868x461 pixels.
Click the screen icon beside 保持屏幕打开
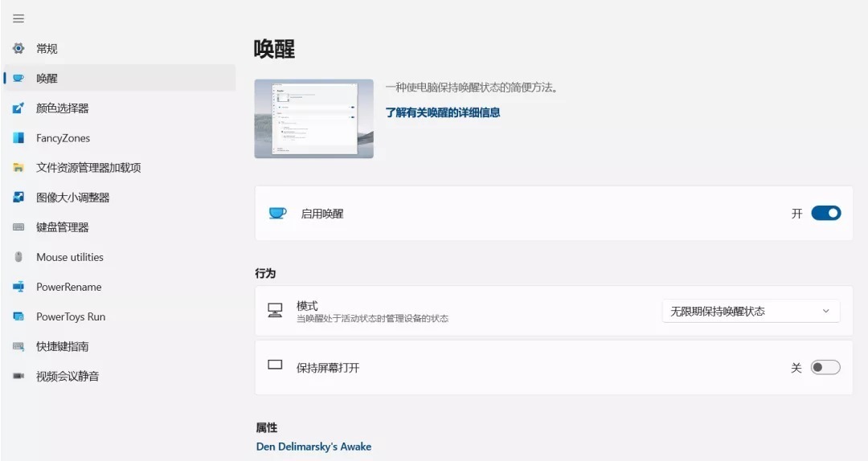[x=275, y=365]
